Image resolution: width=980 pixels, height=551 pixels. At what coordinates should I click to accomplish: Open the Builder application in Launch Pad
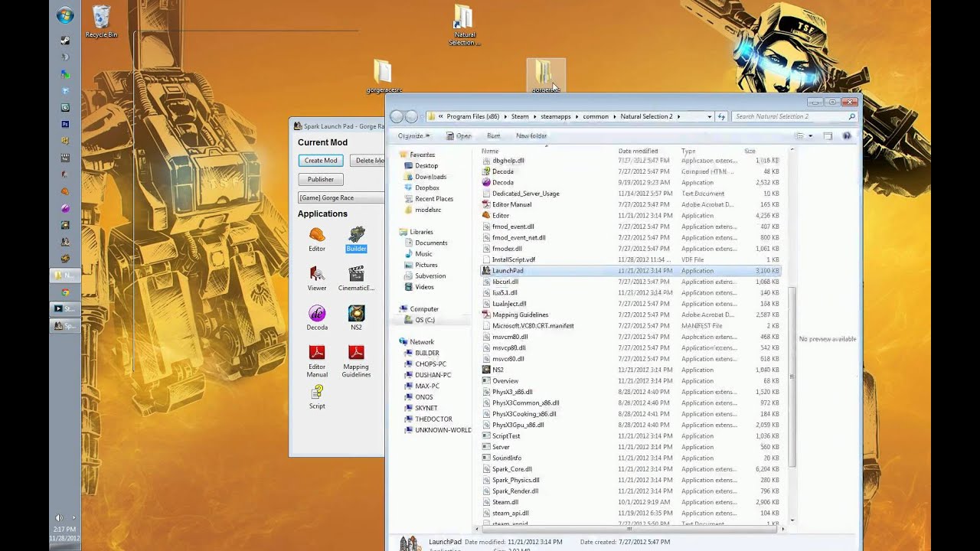click(x=356, y=239)
